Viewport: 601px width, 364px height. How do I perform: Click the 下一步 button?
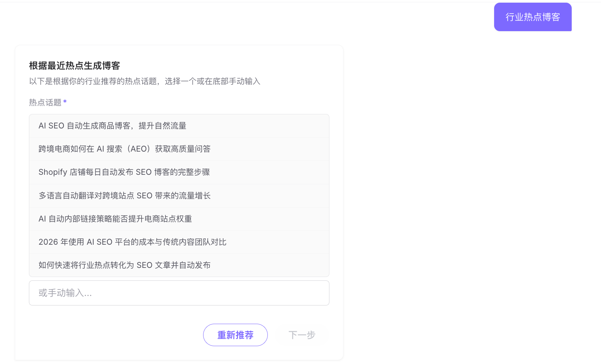302,335
